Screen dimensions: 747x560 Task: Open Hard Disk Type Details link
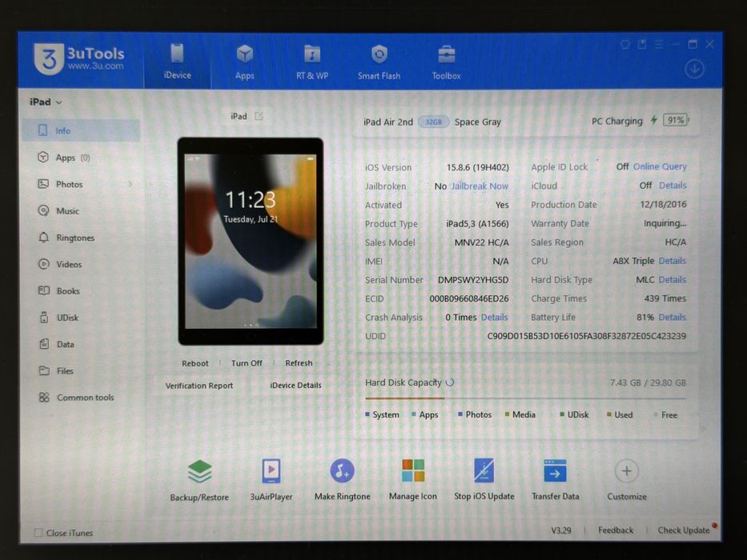tap(673, 279)
